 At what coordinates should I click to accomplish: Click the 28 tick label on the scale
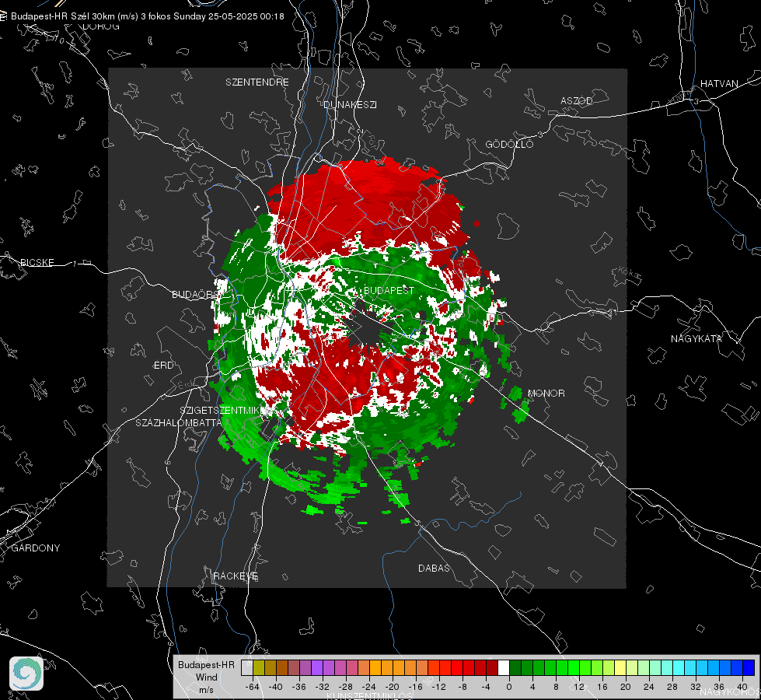pyautogui.click(x=672, y=687)
